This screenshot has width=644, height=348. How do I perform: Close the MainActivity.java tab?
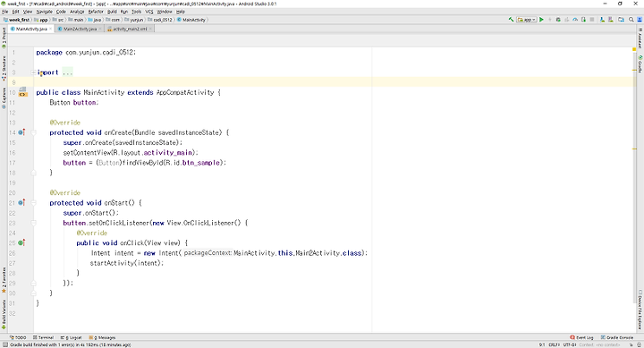[51, 29]
